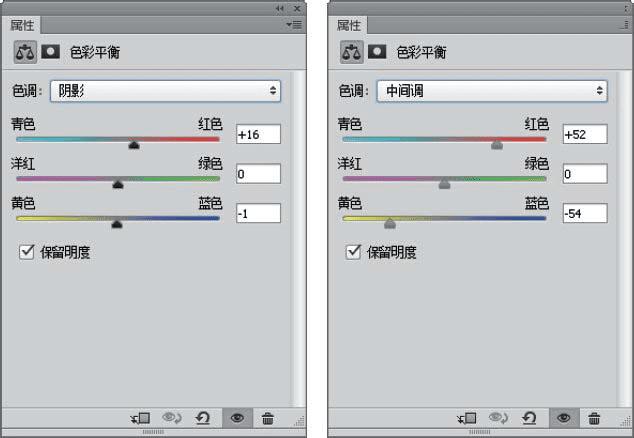Delete the adjustment layer in the 阴影 panel
634x438 pixels.
(267, 418)
